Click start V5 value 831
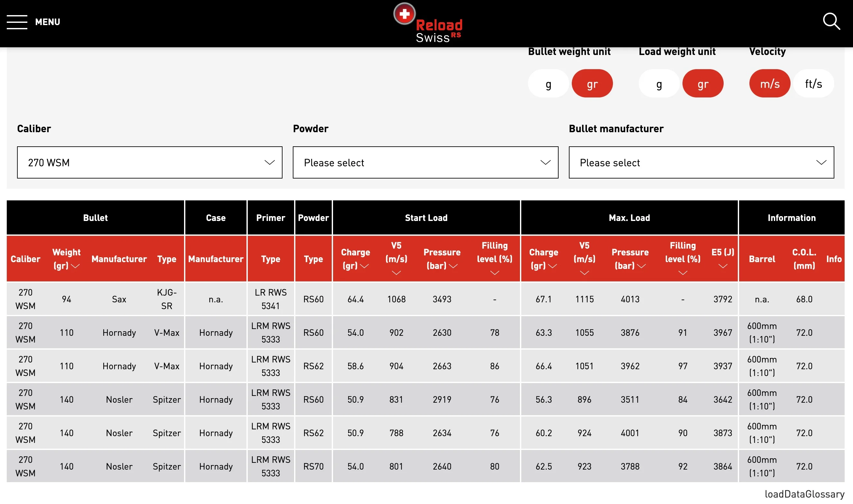Image resolution: width=853 pixels, height=504 pixels. pyautogui.click(x=396, y=399)
